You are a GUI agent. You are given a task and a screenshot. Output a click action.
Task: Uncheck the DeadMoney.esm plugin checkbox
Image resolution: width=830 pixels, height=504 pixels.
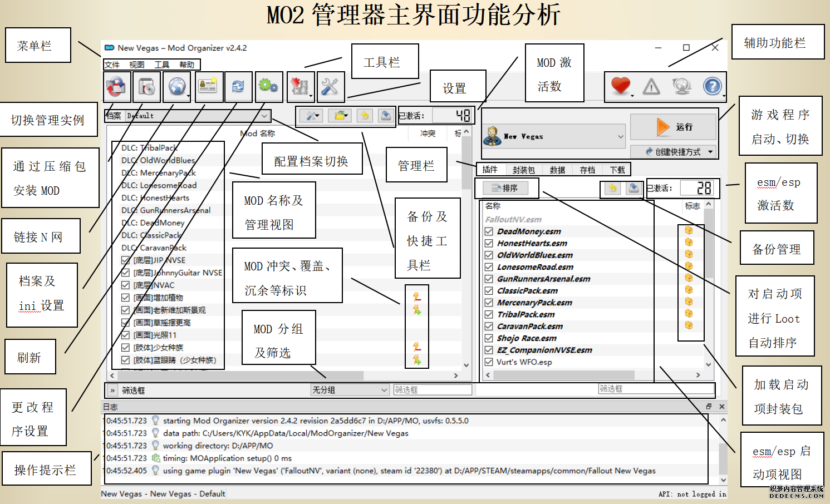(x=489, y=231)
